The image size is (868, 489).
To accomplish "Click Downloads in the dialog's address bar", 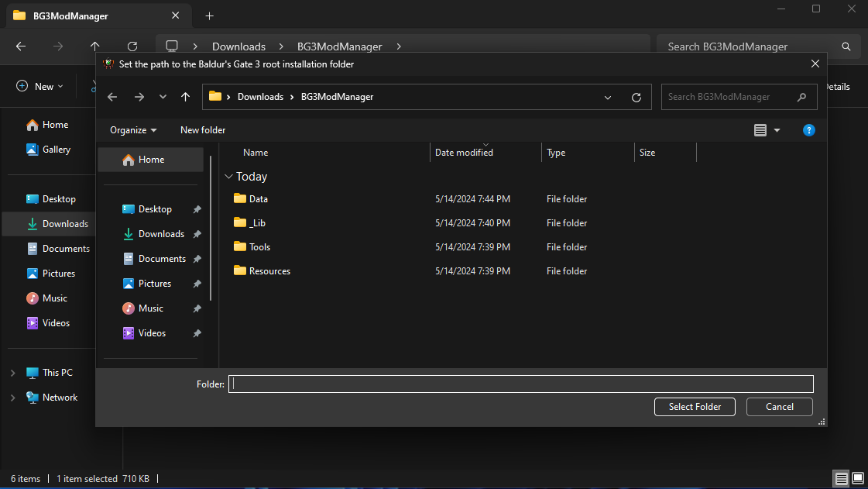I will [x=260, y=97].
